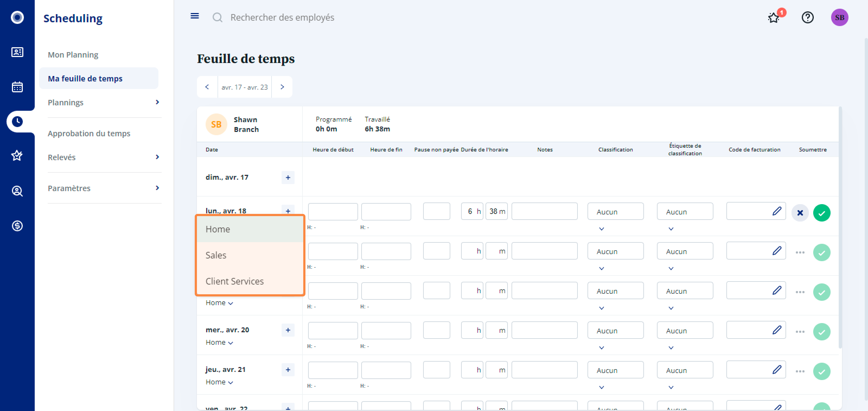This screenshot has width=868, height=411.
Task: Open the SB user avatar menu
Action: (839, 17)
